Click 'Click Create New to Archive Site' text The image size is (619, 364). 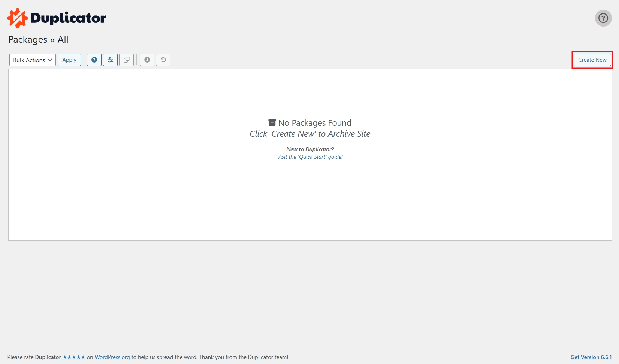pyautogui.click(x=310, y=134)
